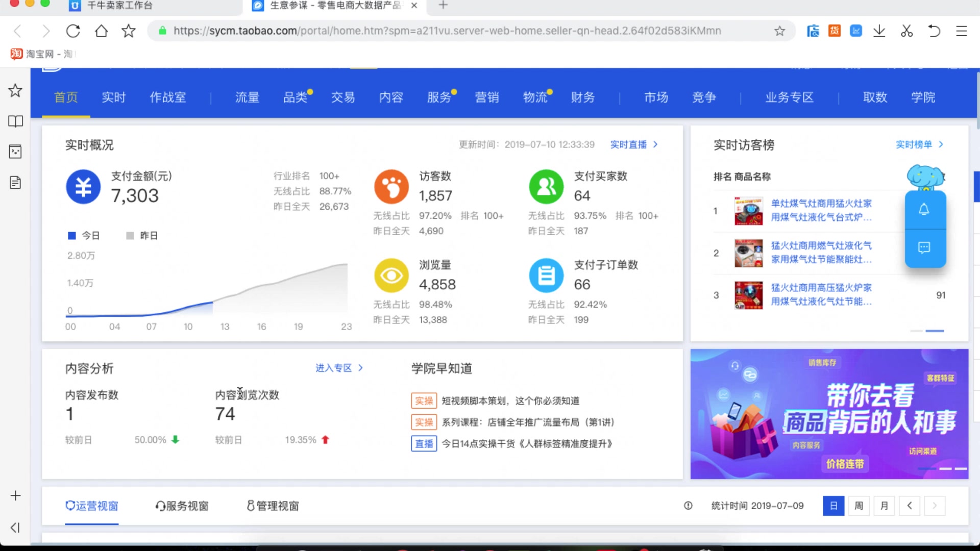Open the 实时榜单 chevron link
Screen dimensions: 980x551
(941, 144)
